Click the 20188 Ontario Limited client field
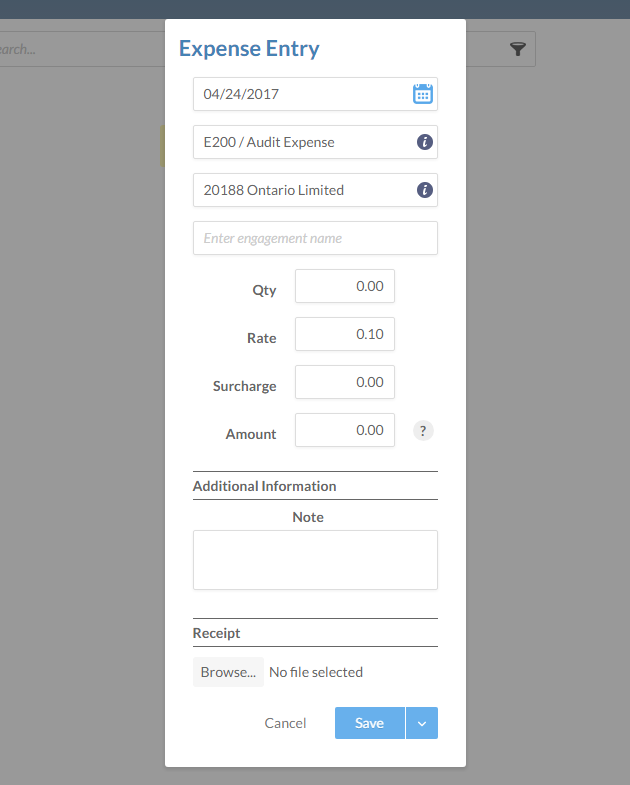Viewport: 630px width, 785px height. click(x=300, y=190)
